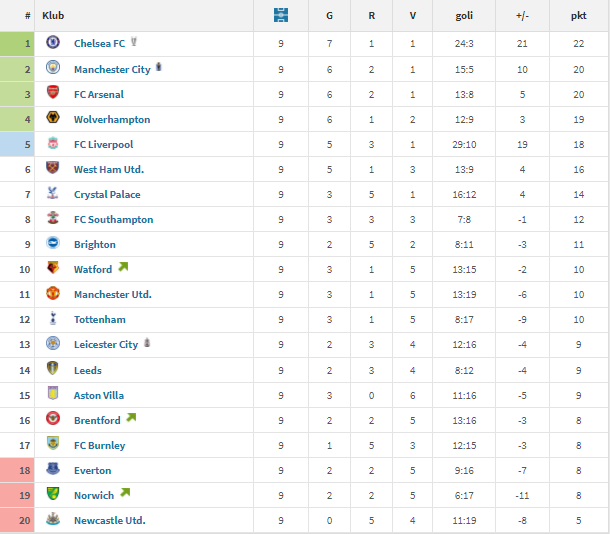
Task: Click the Wolverhampton wolf crest icon
Action: [53, 117]
